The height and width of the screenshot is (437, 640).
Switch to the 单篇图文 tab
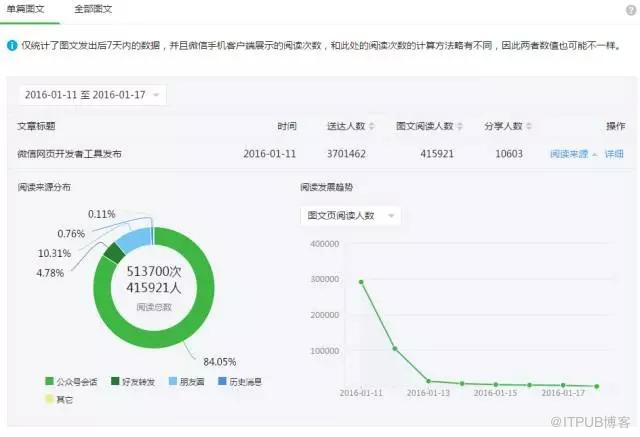(x=26, y=9)
